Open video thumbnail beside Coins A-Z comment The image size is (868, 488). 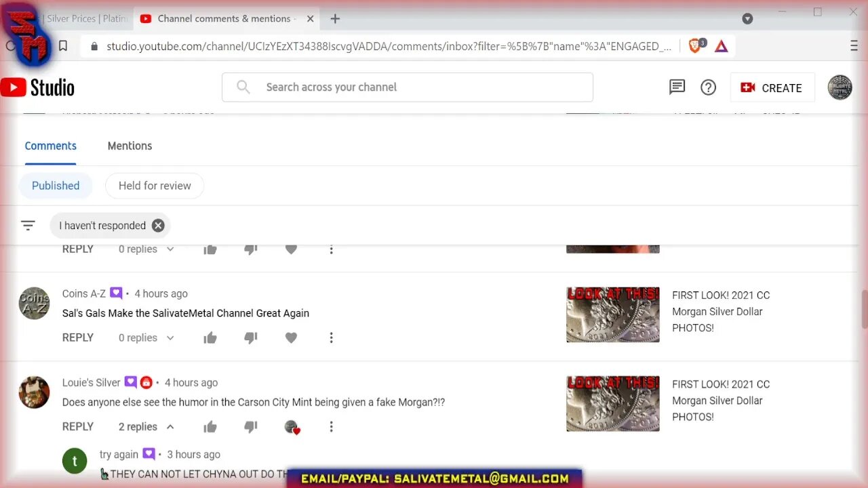click(613, 314)
